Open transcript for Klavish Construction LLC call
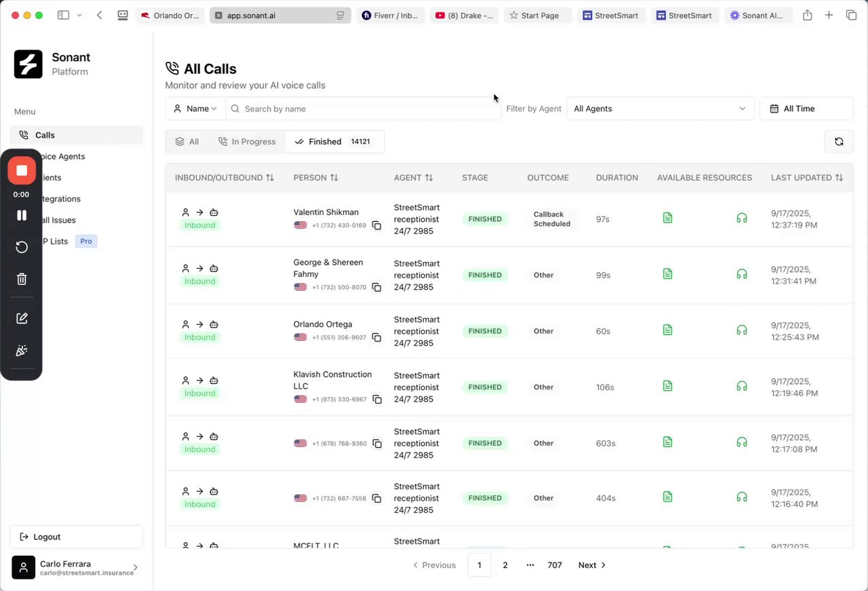868x591 pixels. coord(667,386)
